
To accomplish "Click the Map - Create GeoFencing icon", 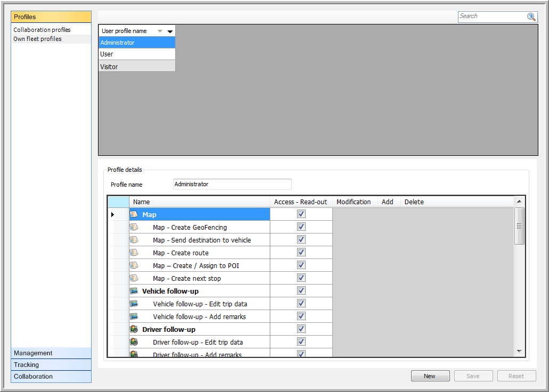I will pyautogui.click(x=134, y=227).
